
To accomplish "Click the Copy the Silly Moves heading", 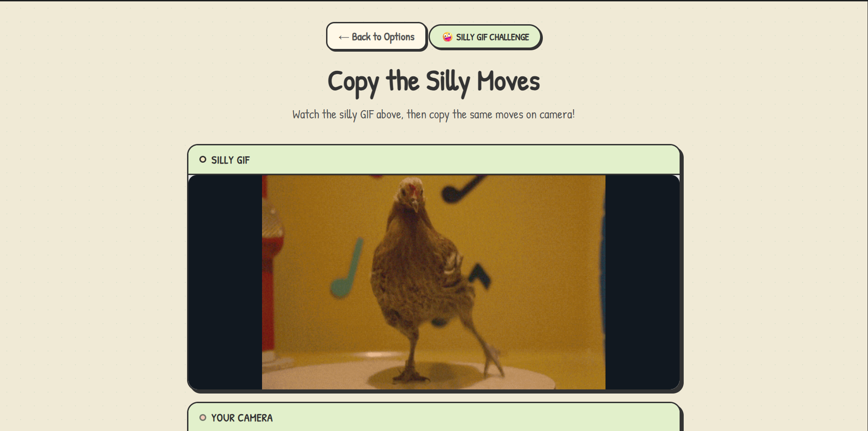I will (x=434, y=82).
